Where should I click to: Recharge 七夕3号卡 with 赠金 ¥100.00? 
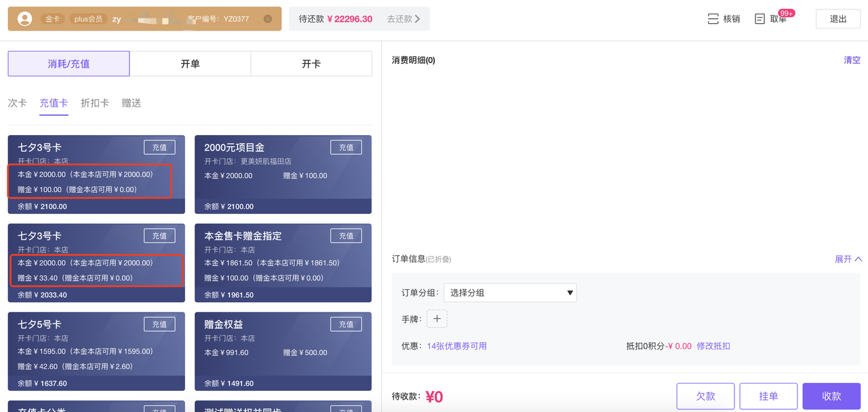click(x=159, y=147)
